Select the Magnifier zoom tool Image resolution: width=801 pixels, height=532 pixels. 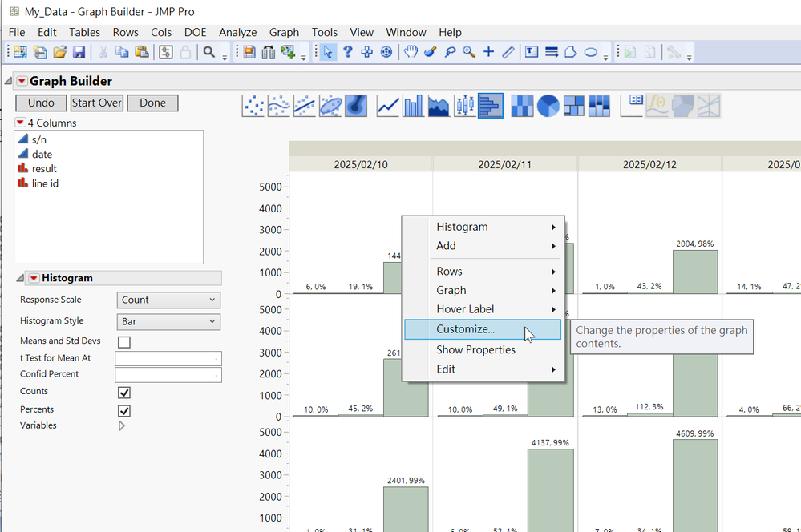(469, 52)
